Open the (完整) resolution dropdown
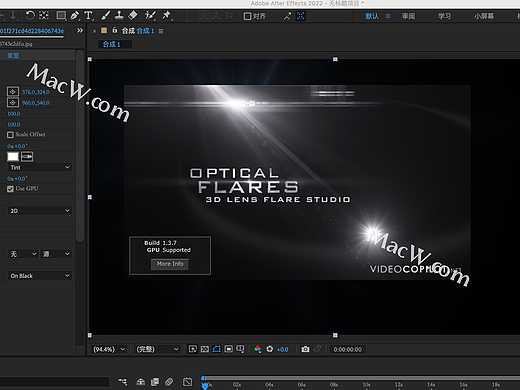This screenshot has width=520, height=390. click(x=157, y=349)
